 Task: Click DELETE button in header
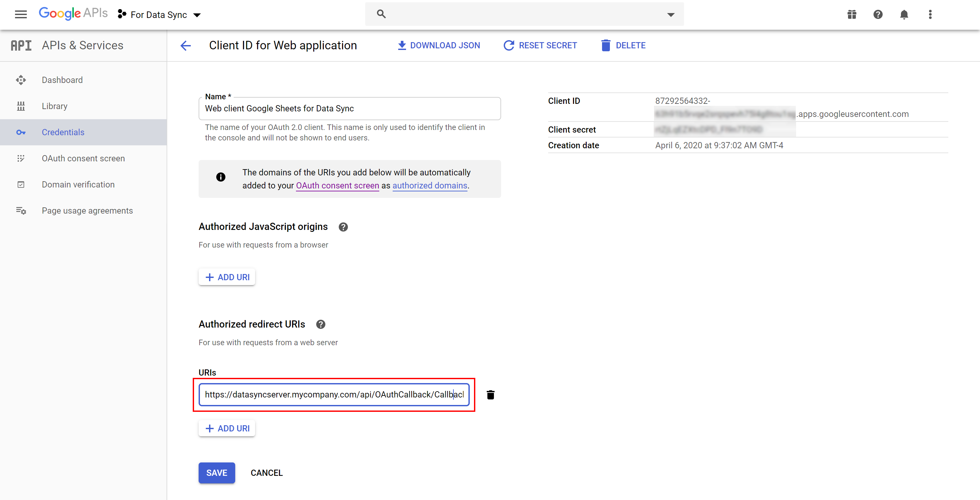(x=623, y=45)
